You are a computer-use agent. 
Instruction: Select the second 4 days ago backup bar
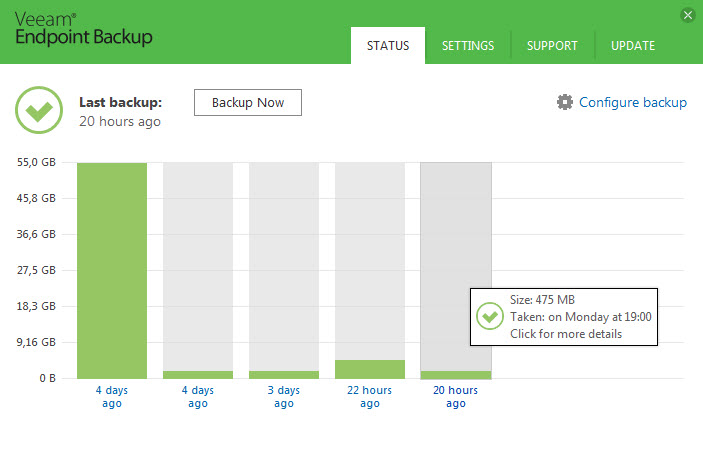click(198, 270)
